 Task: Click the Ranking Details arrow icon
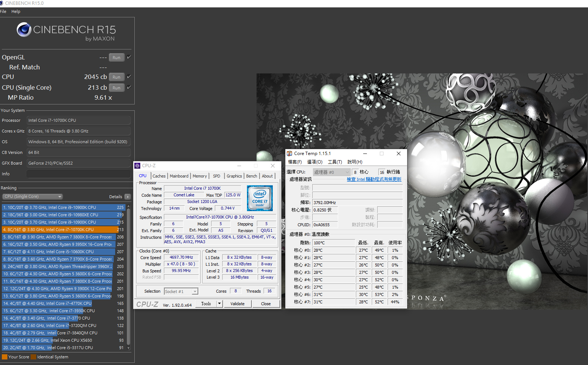(x=128, y=197)
